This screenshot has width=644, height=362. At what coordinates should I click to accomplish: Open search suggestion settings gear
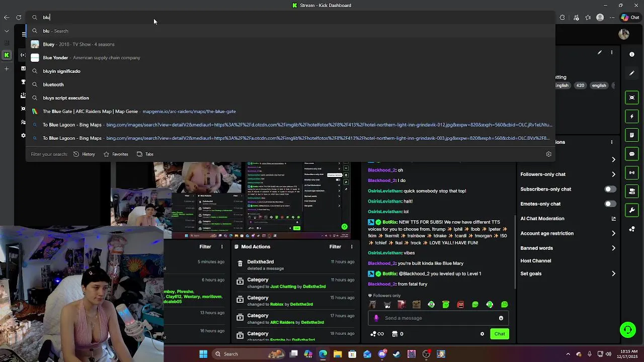[548, 154]
